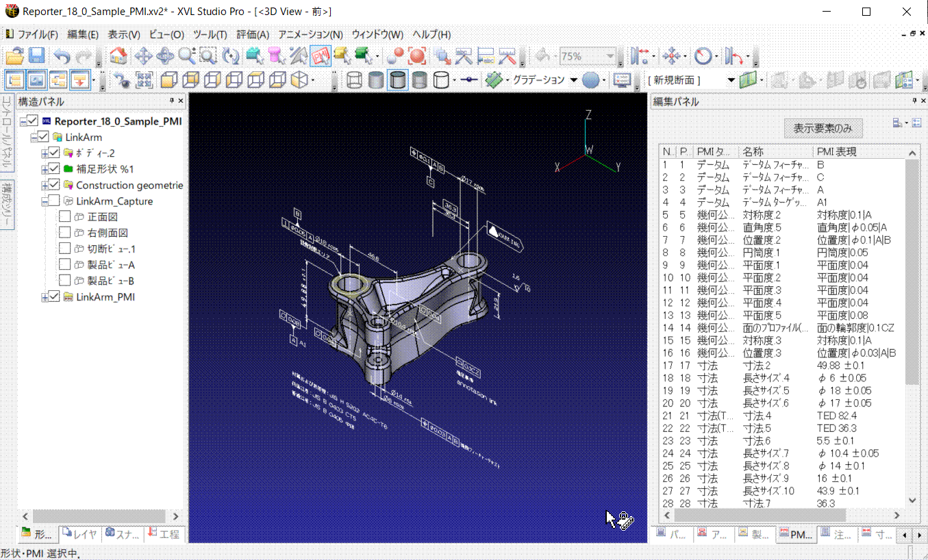Click the edit panel vertical scrollbar

912,272
